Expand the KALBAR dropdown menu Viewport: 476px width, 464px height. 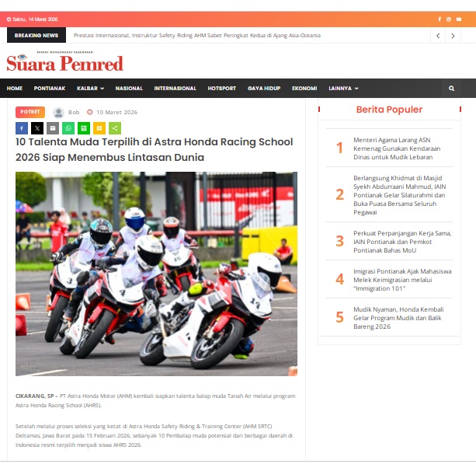tap(90, 89)
